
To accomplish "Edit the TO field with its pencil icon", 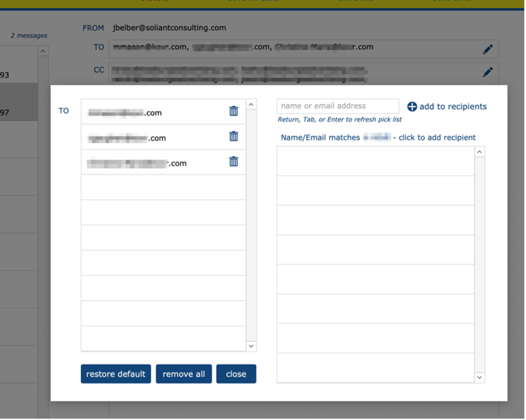I will pos(488,49).
